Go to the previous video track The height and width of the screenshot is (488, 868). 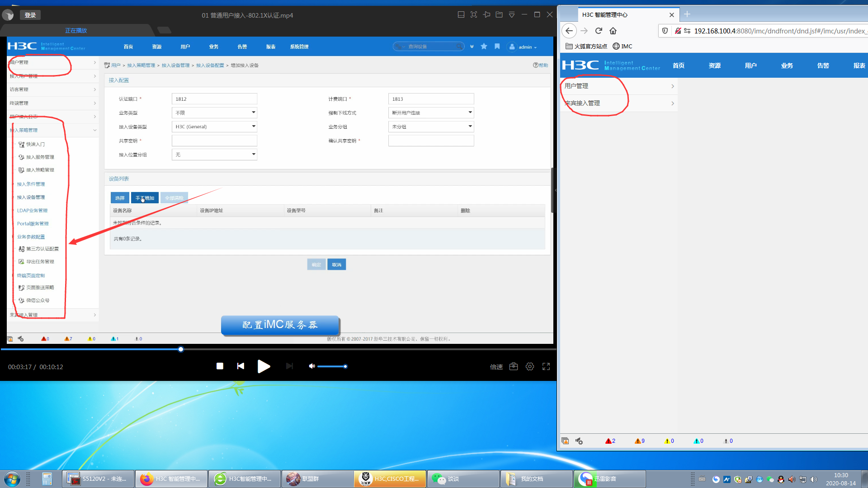click(x=241, y=366)
